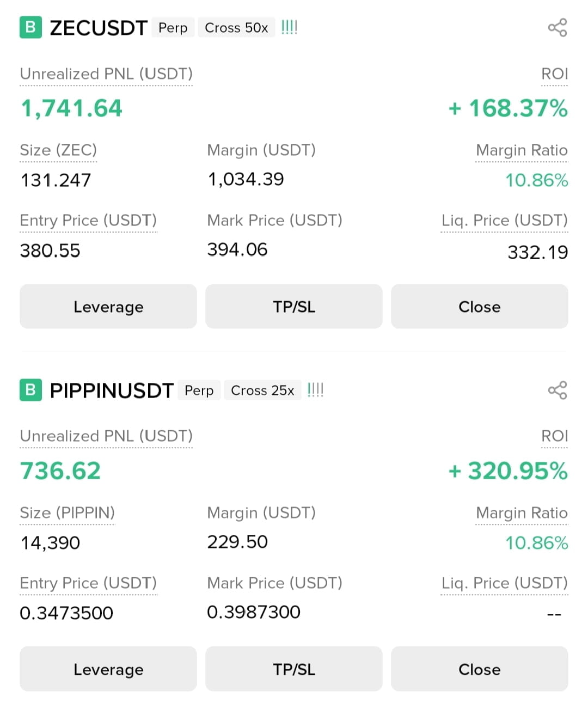Share the PIPPINUSDT position
588x702 pixels.
tap(557, 390)
